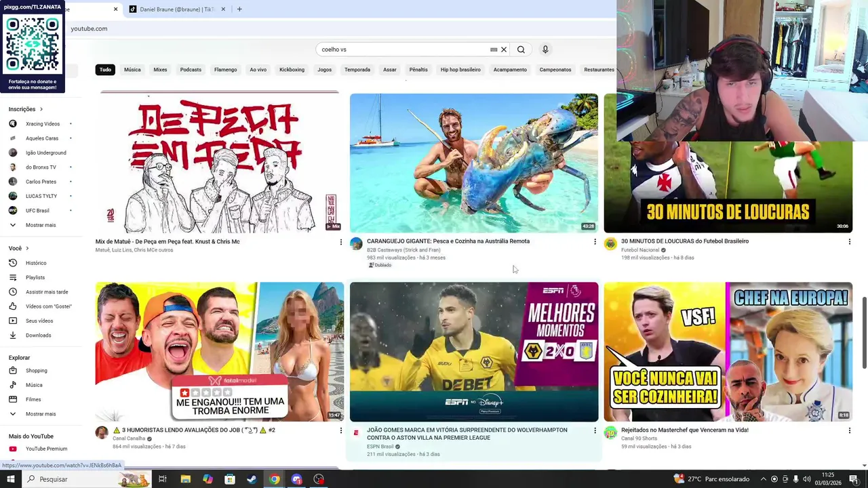Viewport: 868px width, 488px height.
Task: Select the Música filter chip
Action: coord(132,70)
